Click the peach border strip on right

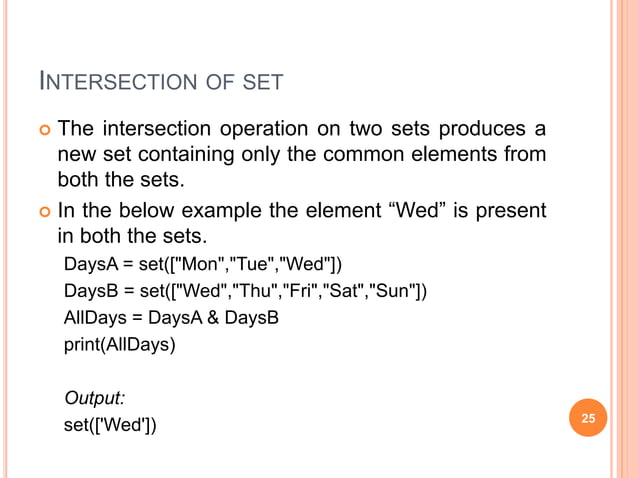tap(627, 239)
